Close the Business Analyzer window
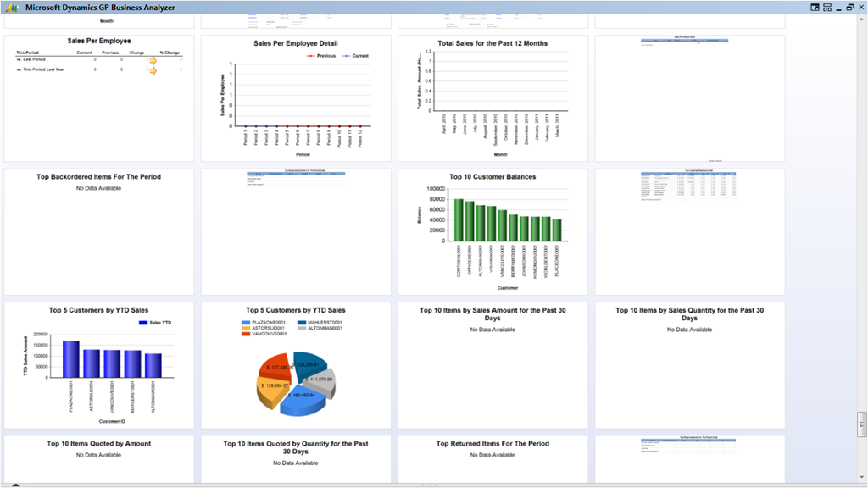Image resolution: width=868 pixels, height=488 pixels. 861,7
